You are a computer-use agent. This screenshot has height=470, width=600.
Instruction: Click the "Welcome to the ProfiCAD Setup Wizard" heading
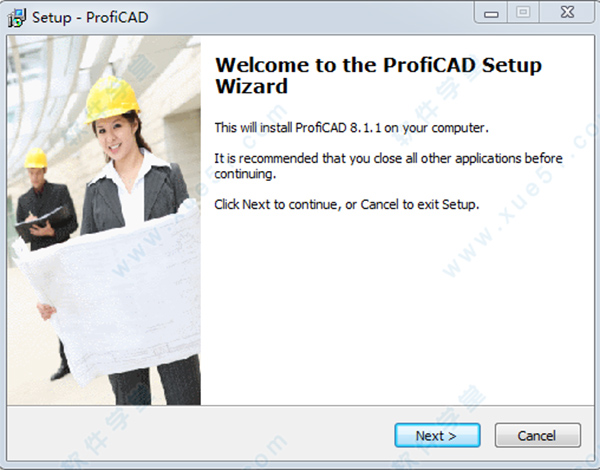[378, 75]
